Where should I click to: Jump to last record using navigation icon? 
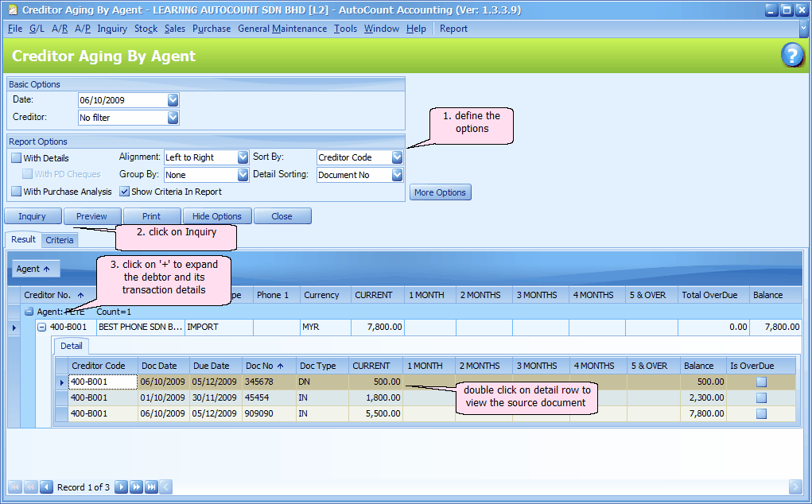(150, 487)
